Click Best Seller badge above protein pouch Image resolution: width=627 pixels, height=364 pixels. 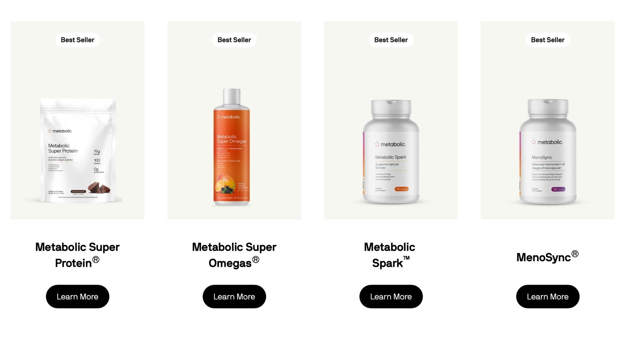tap(77, 40)
